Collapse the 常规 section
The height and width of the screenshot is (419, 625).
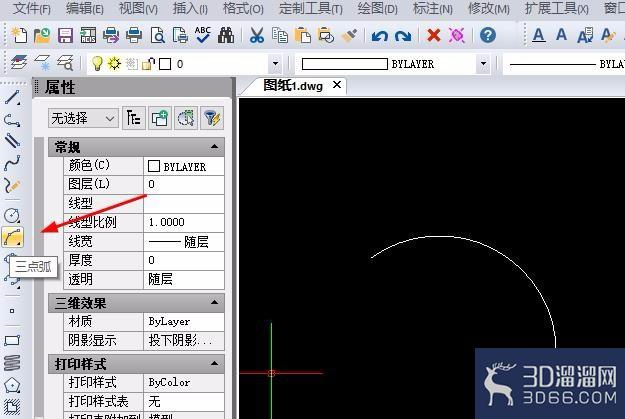point(214,147)
